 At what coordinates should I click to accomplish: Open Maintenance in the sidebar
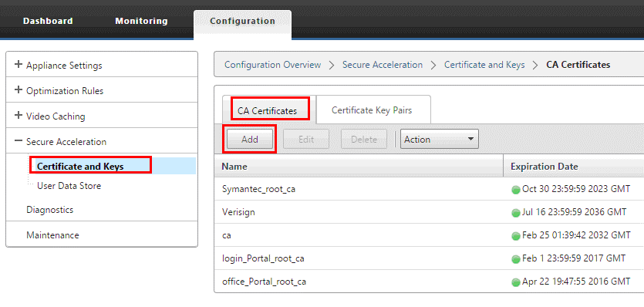tap(52, 235)
